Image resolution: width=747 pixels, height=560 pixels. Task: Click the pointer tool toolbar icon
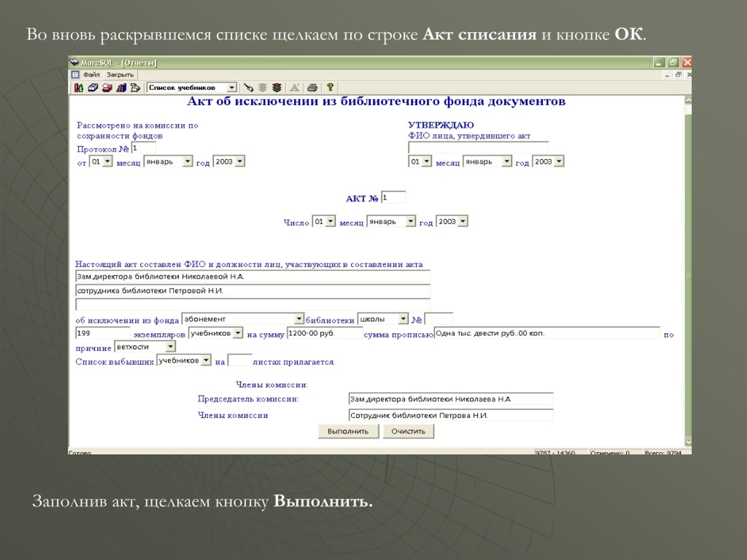click(x=249, y=88)
